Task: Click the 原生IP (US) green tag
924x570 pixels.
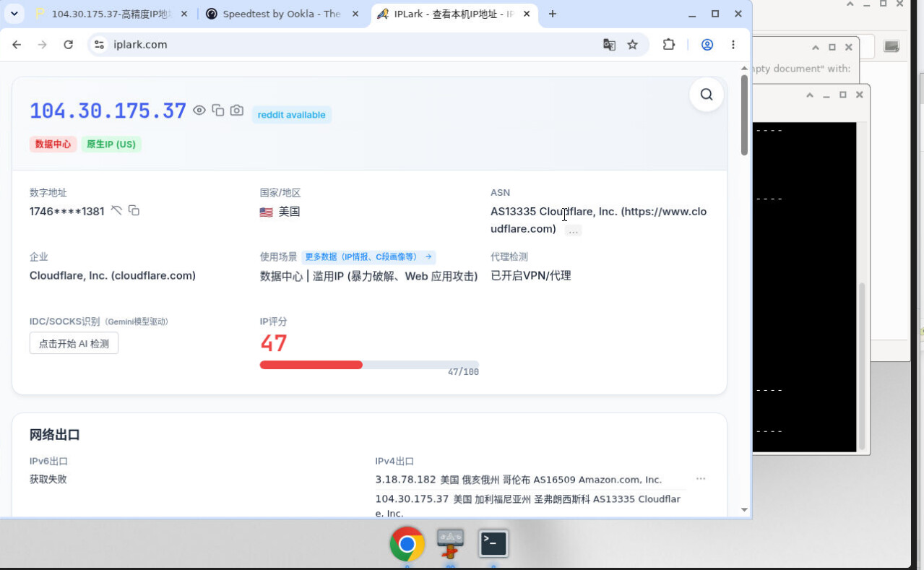Action: 111,144
